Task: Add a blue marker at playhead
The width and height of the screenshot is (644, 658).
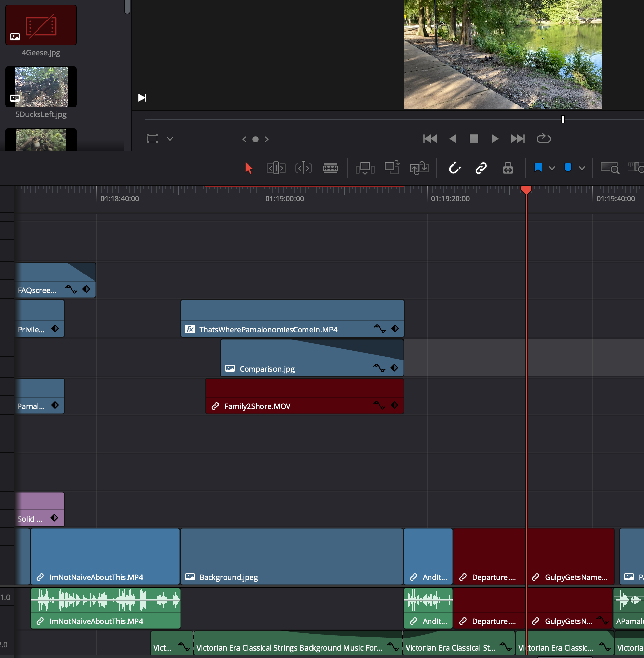Action: (568, 168)
